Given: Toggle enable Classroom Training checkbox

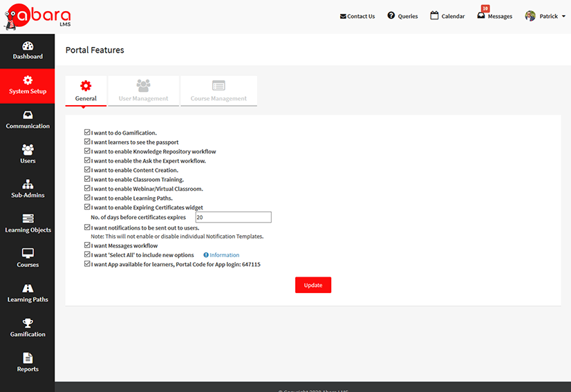Looking at the screenshot, I should (87, 179).
